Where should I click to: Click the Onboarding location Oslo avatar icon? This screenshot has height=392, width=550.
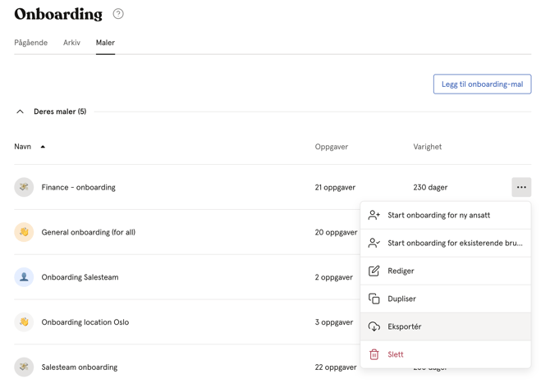[24, 322]
